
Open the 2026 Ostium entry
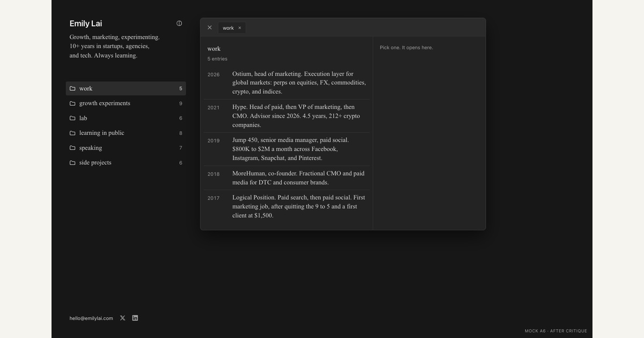point(287,83)
